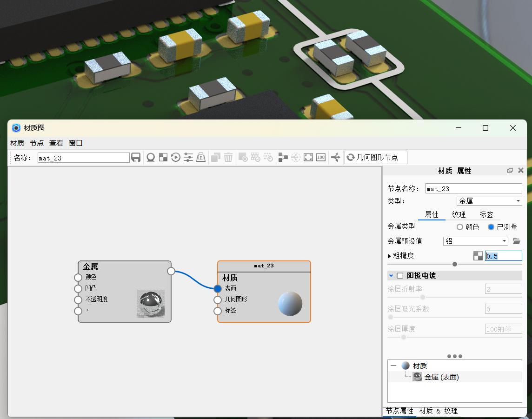Viewport: 532px width, 419px height.
Task: Collapse the 阳极电镀 section chevron
Action: pyautogui.click(x=391, y=275)
